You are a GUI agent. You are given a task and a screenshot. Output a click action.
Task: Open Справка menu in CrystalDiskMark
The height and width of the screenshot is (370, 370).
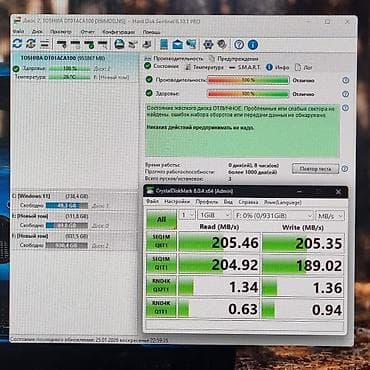pos(248,202)
